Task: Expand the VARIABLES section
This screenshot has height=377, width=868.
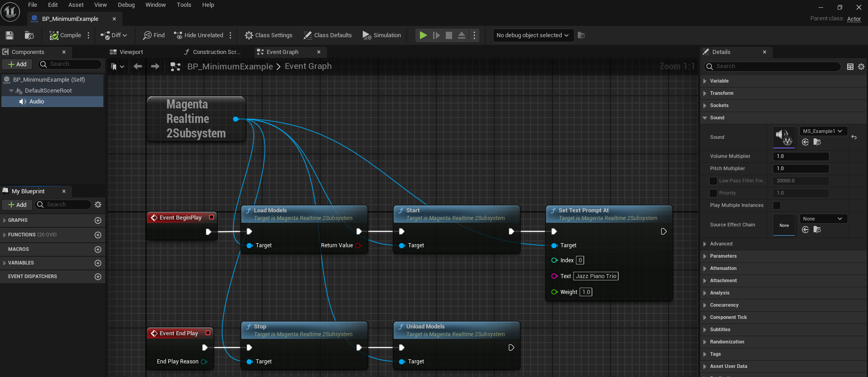Action: [x=5, y=263]
